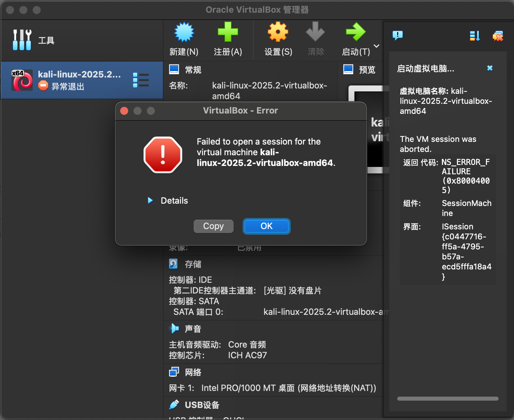
Task: Open the 启动(T) dropdown chevron
Action: point(376,46)
